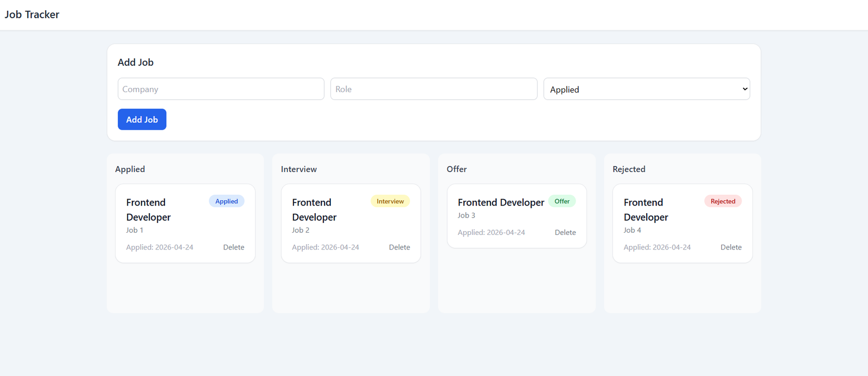Select the Interview column heading
The width and height of the screenshot is (868, 376).
click(x=299, y=169)
